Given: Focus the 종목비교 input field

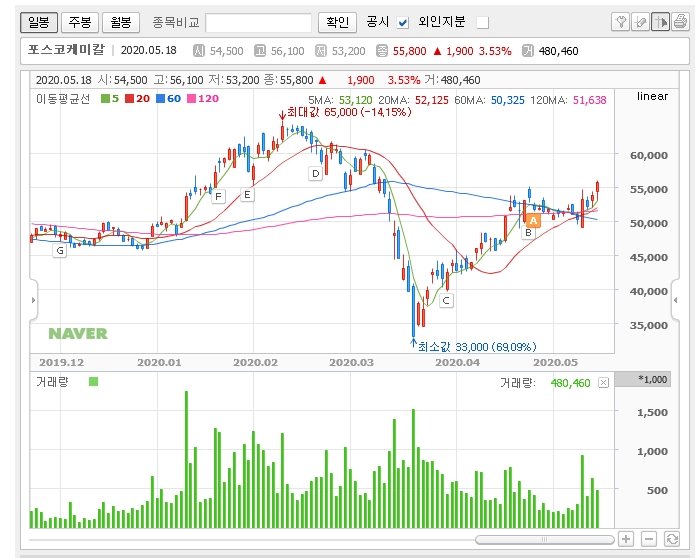Looking at the screenshot, I should pos(258,22).
